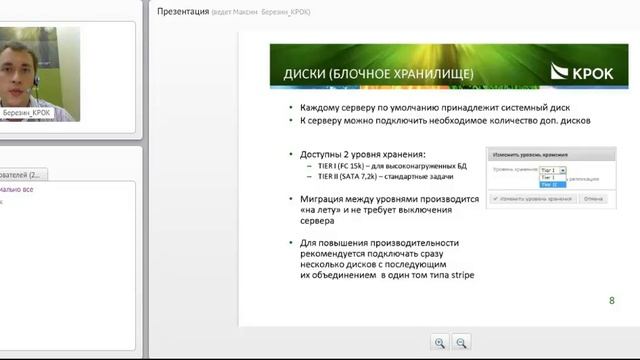
Task: Select Tier I option in dropdown list
Action: (553, 178)
